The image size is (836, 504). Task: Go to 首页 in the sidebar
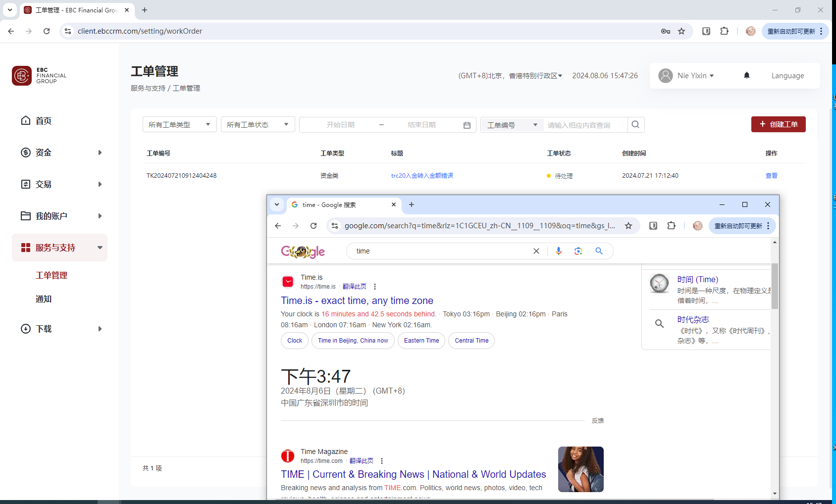pos(44,121)
